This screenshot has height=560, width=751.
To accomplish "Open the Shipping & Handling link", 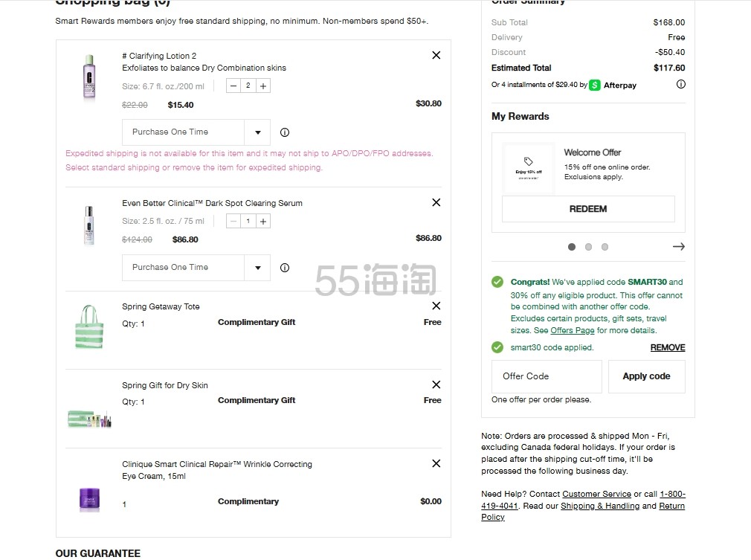I will point(600,506).
